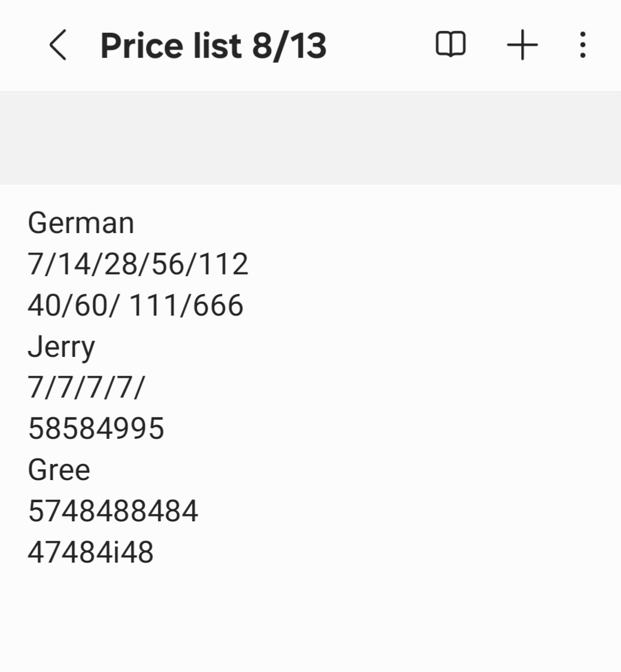Tap the line 7/7/7/7/
The width and height of the screenshot is (621, 672).
tap(87, 387)
